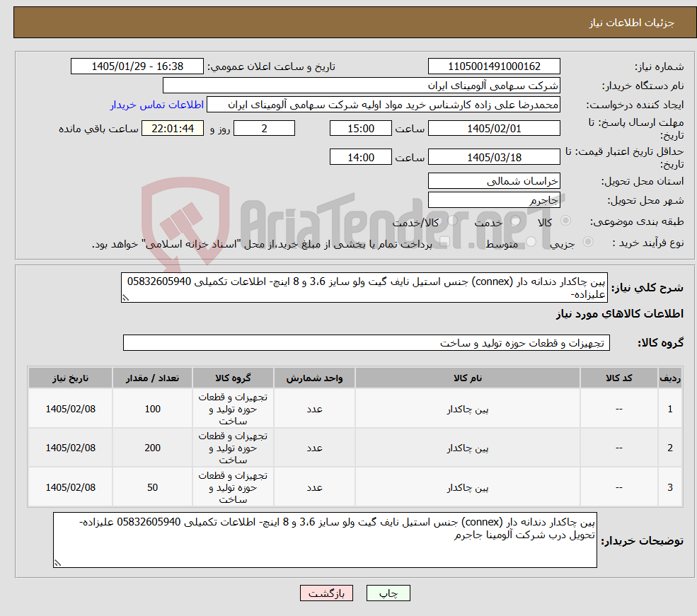Click the جزئیات اطلاعات نیاز page header
The height and width of the screenshot is (616, 697).
(632, 23)
